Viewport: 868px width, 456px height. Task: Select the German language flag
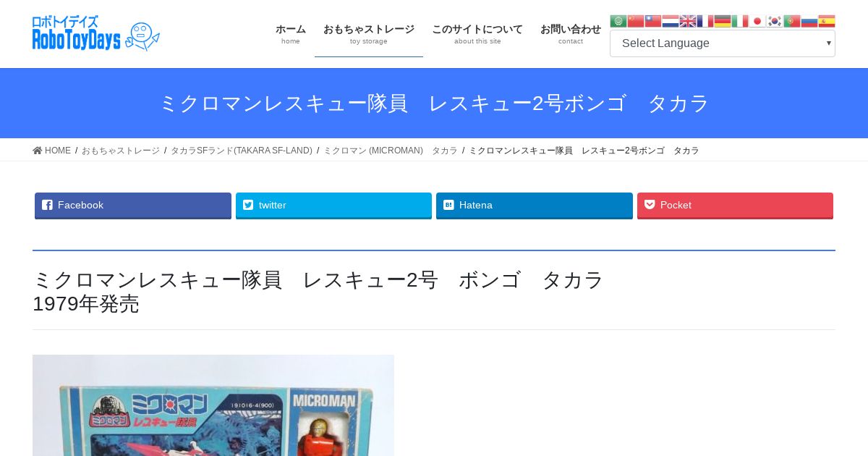pyautogui.click(x=723, y=21)
